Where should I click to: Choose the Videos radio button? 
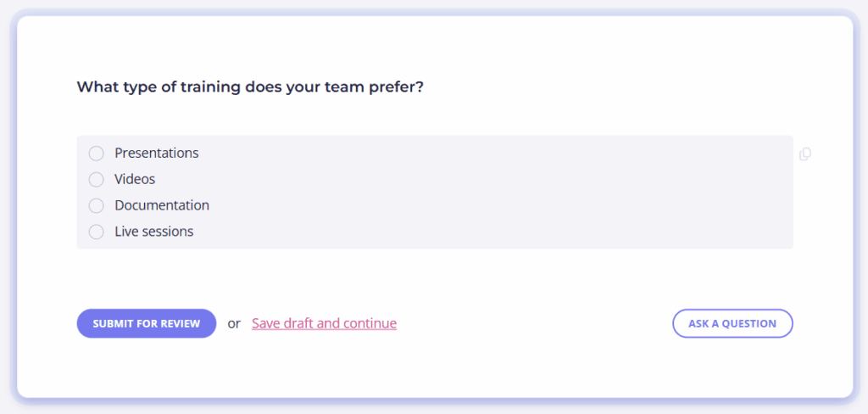click(97, 180)
